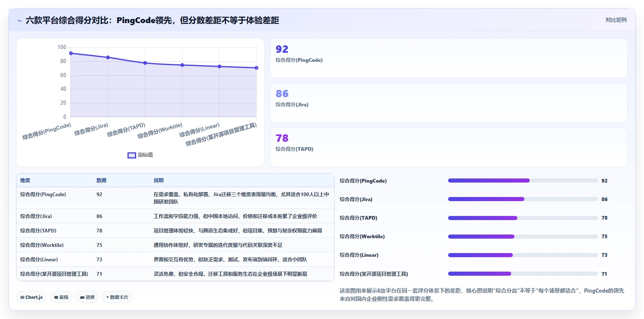Click the TAPD progress bar
The width and height of the screenshot is (644, 319).
tap(523, 218)
